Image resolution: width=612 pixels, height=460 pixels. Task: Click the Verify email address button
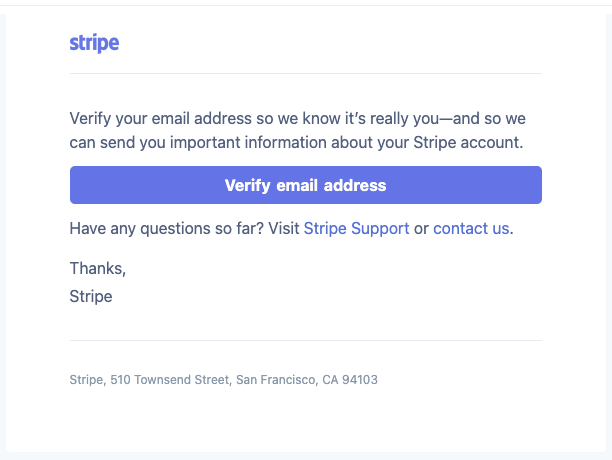click(x=306, y=185)
